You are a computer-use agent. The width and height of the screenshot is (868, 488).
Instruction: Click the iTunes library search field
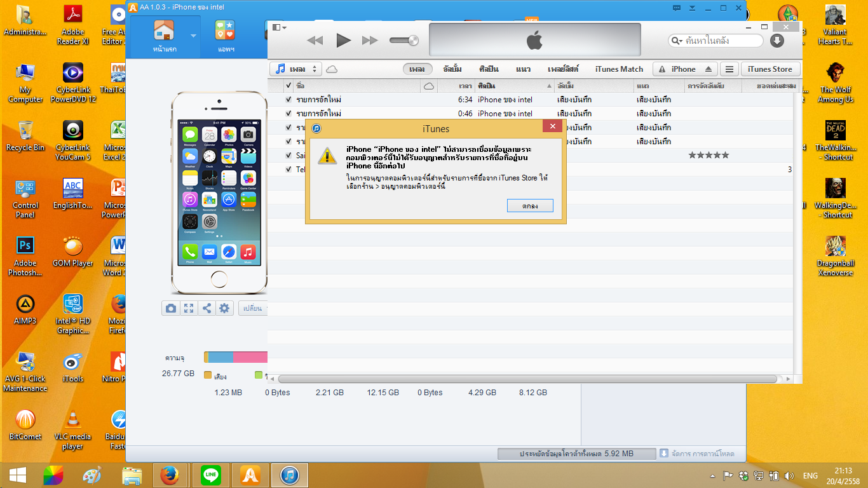tap(716, 41)
